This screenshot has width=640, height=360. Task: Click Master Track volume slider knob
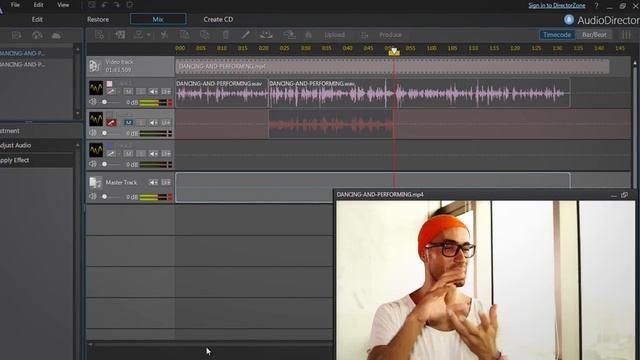104,197
